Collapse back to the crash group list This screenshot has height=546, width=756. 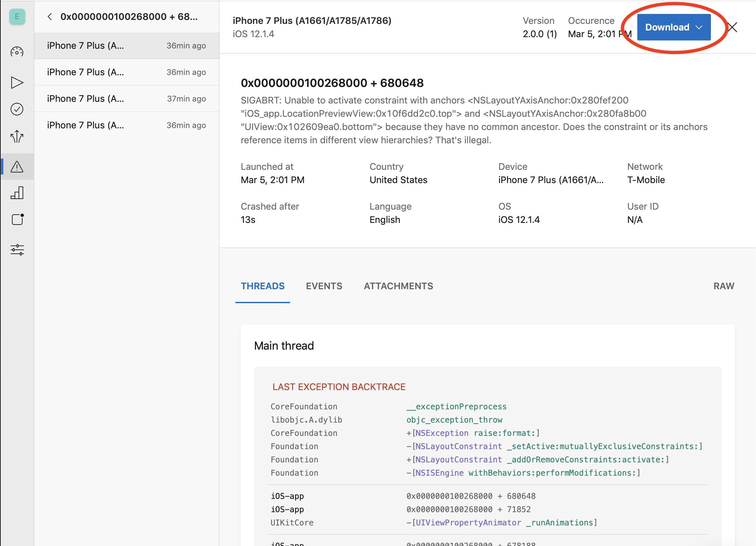click(50, 17)
